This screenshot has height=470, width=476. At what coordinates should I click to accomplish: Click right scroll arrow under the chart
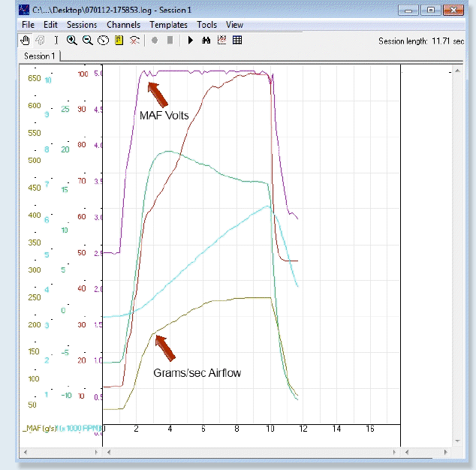pyautogui.click(x=394, y=452)
